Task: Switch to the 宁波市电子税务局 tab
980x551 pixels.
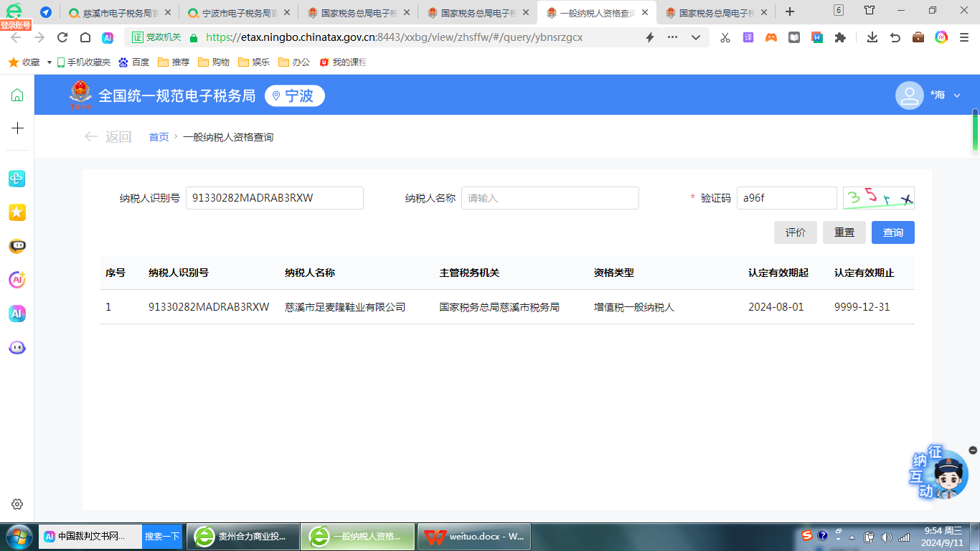Action: point(238,12)
